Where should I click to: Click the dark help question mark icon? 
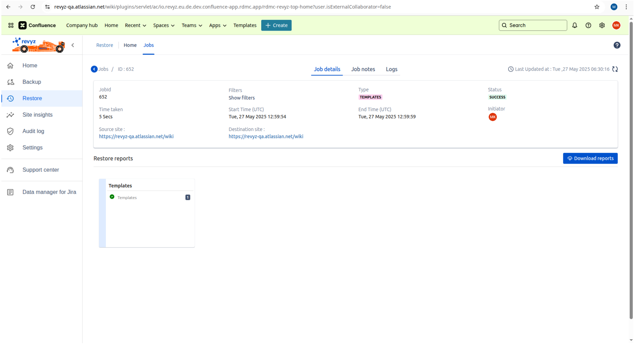[x=617, y=45]
